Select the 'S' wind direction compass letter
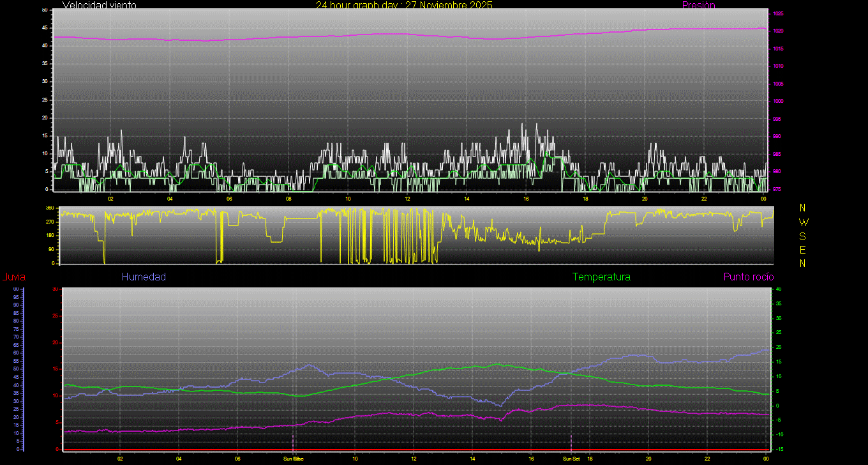This screenshot has height=465, width=868. pyautogui.click(x=803, y=236)
